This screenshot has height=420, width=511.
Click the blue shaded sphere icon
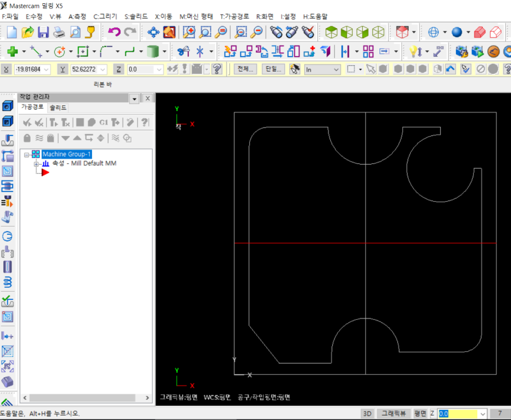pos(457,31)
